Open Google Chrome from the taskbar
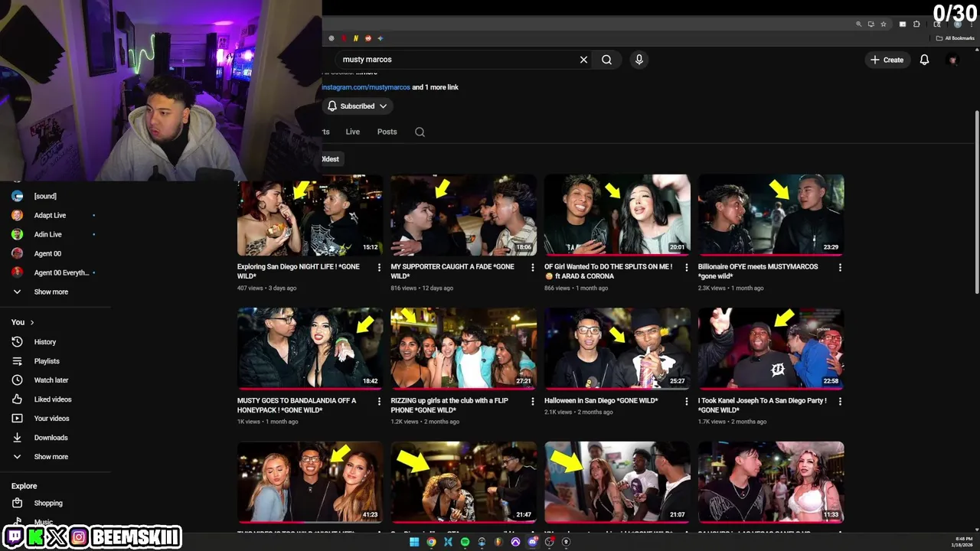 [431, 542]
